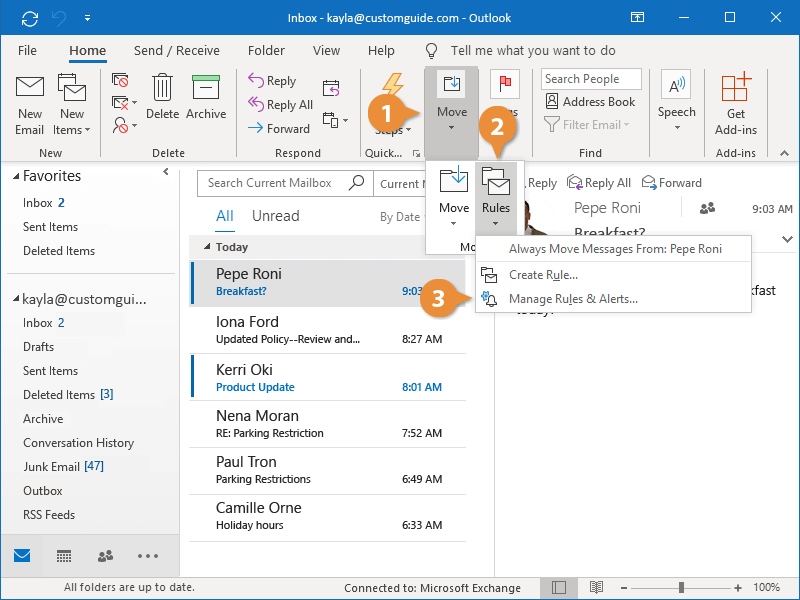Click the Get Add-ins icon
Screen dimensions: 800x600
(736, 100)
